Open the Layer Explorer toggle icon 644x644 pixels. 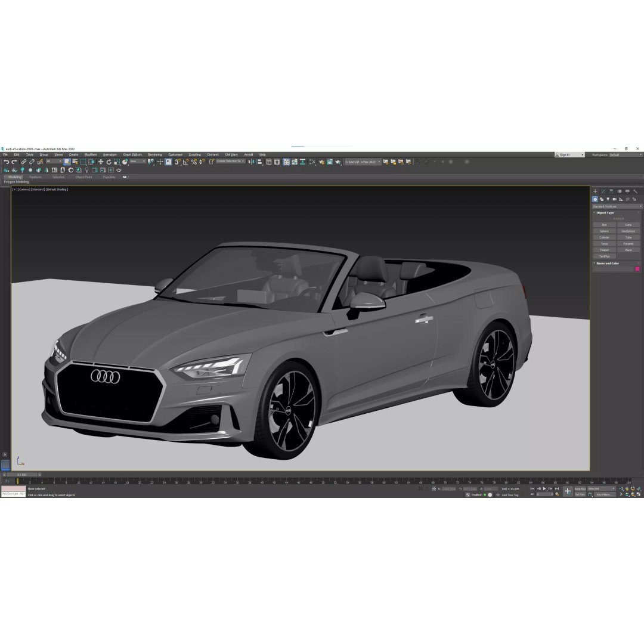pos(277,162)
